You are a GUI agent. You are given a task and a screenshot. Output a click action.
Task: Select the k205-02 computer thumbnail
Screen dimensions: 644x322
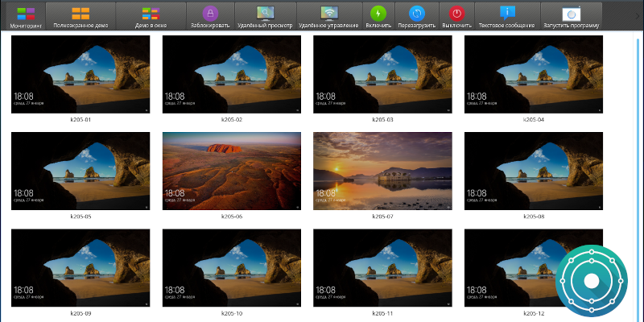pyautogui.click(x=232, y=74)
